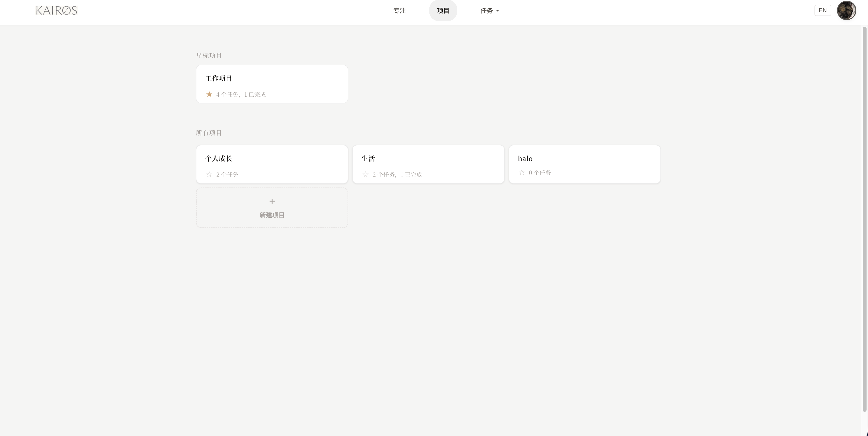Click the plus icon for new project
This screenshot has height=436, width=868.
(x=272, y=201)
